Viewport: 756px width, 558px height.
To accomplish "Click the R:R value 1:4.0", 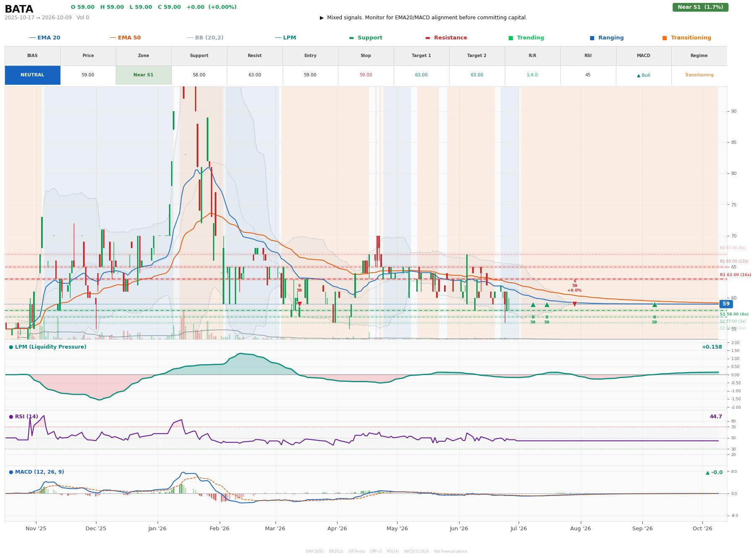I will (x=532, y=75).
